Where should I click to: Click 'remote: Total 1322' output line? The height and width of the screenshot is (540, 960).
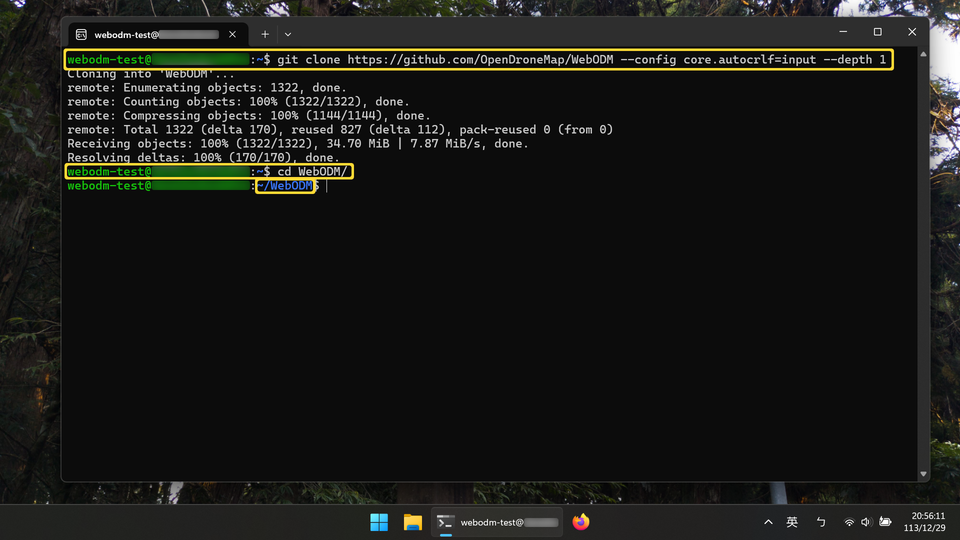click(x=340, y=130)
